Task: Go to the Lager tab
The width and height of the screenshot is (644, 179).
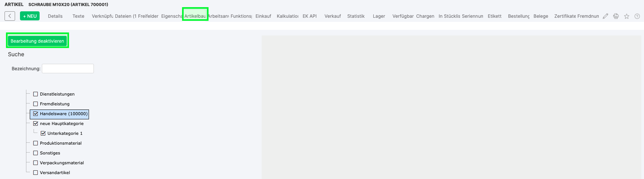Action: coord(379,16)
